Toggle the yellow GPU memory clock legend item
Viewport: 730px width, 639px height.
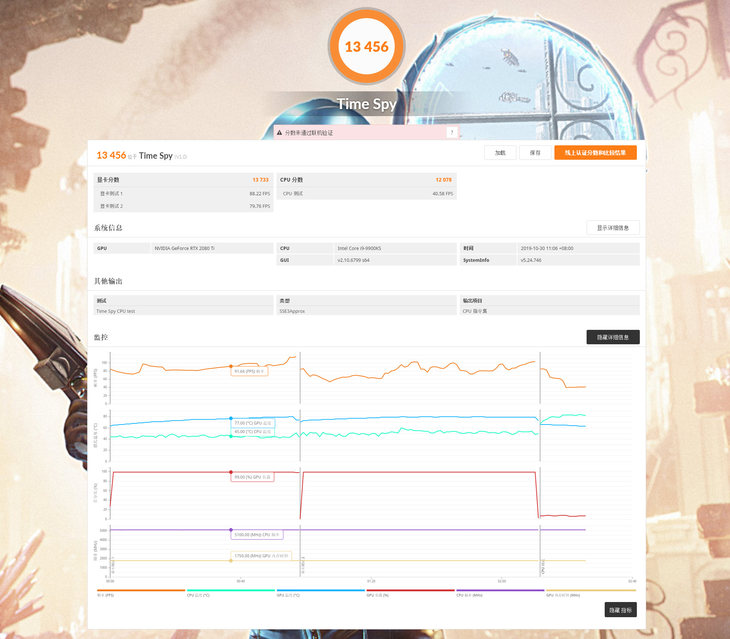click(x=591, y=592)
